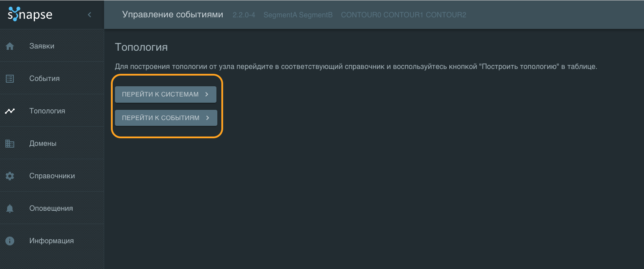Click the gear icon beside Справочники
Viewport: 644px width, 269px height.
10,176
